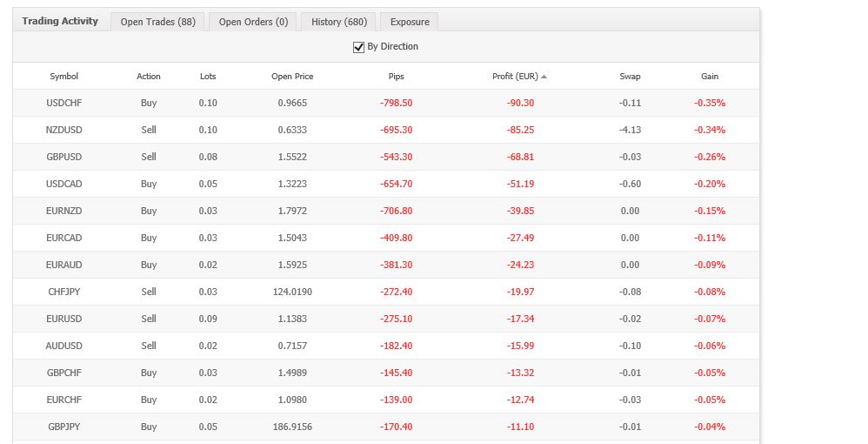Toggle the By Direction checkbox
The image size is (868, 444).
[x=358, y=47]
